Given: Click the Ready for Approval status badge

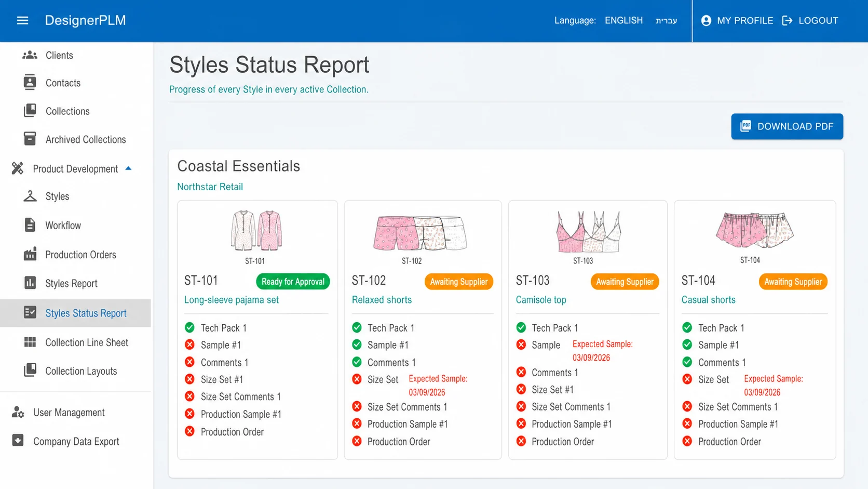Looking at the screenshot, I should (293, 282).
